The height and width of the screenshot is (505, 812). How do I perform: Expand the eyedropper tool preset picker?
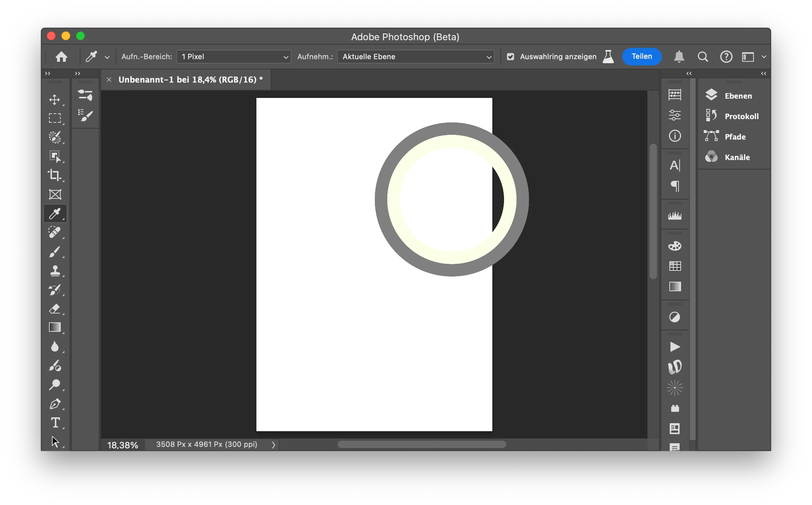(x=107, y=57)
